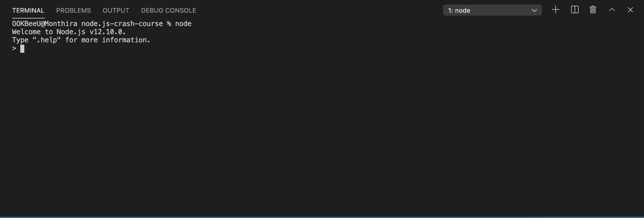The height and width of the screenshot is (218, 644).
Task: Click the blue status bar at bottom
Action: (x=322, y=217)
